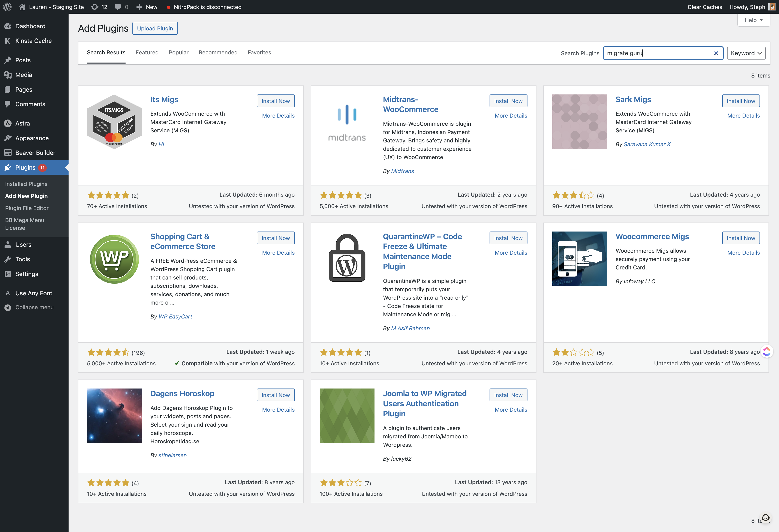The image size is (779, 532).
Task: Collapse the admin sidebar menu
Action: [34, 307]
